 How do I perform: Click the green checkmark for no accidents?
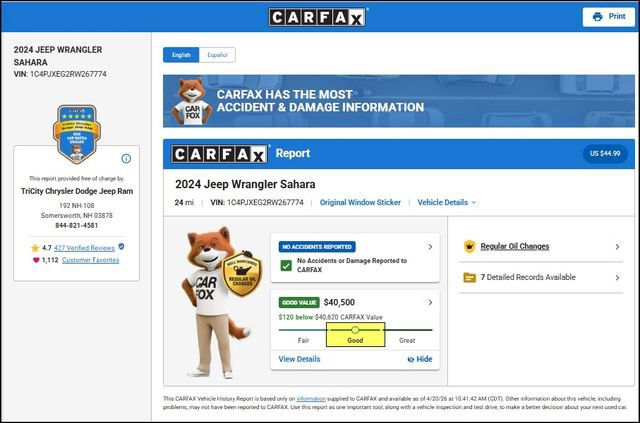tap(286, 266)
